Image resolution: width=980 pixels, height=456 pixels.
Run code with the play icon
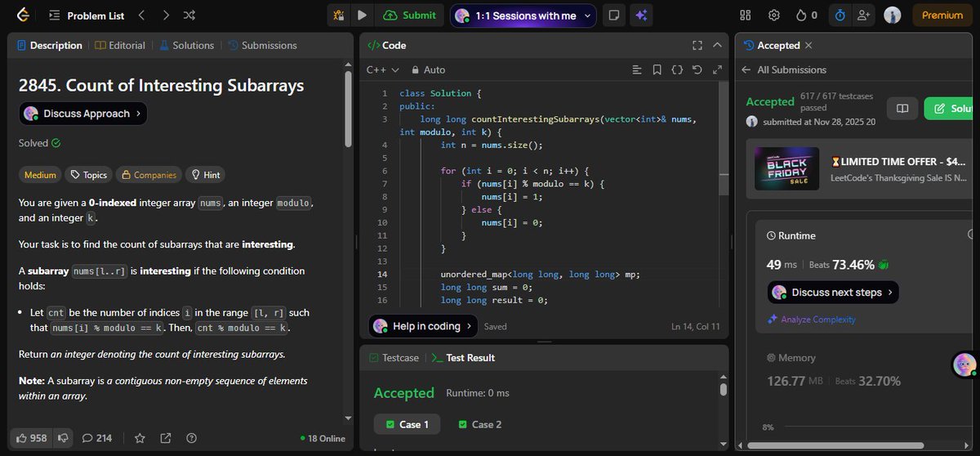(362, 15)
